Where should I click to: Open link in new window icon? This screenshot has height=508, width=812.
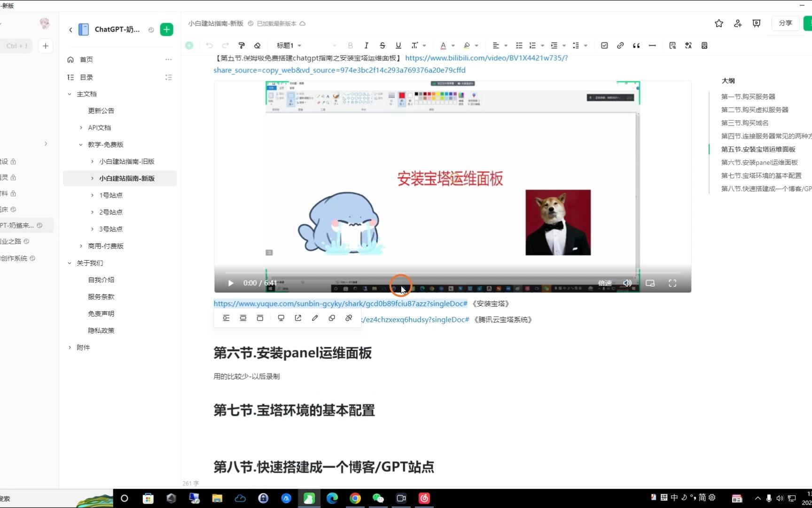pyautogui.click(x=298, y=318)
